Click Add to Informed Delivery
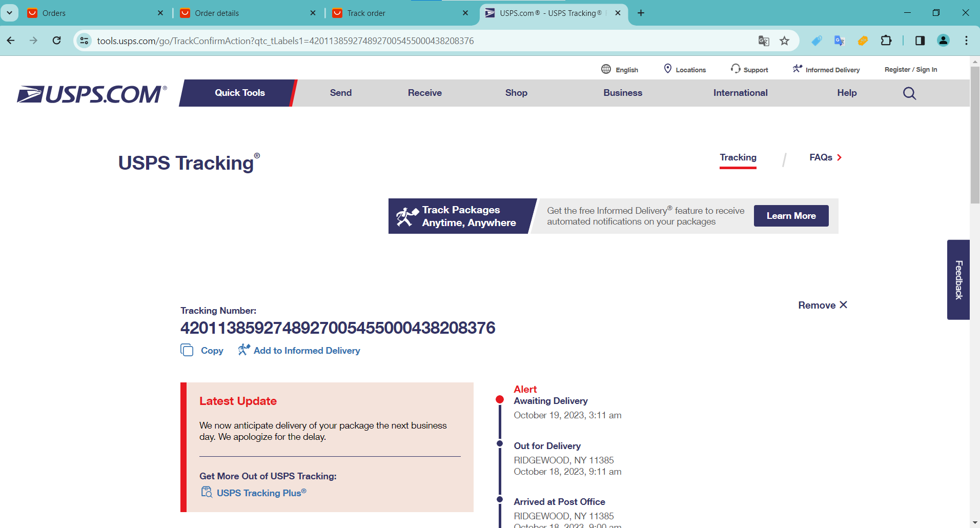The height and width of the screenshot is (528, 980). 299,350
